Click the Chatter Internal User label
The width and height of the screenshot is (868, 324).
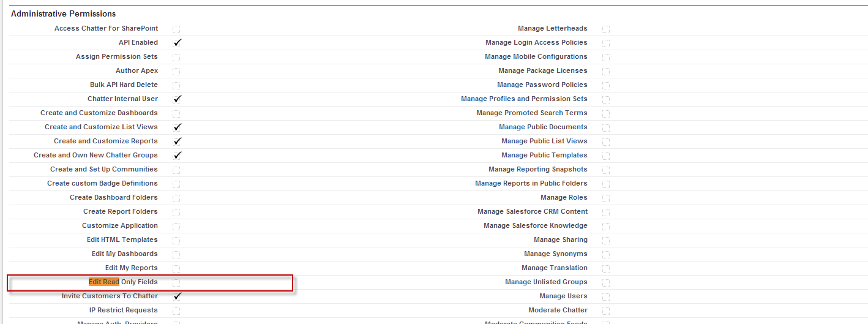(122, 99)
